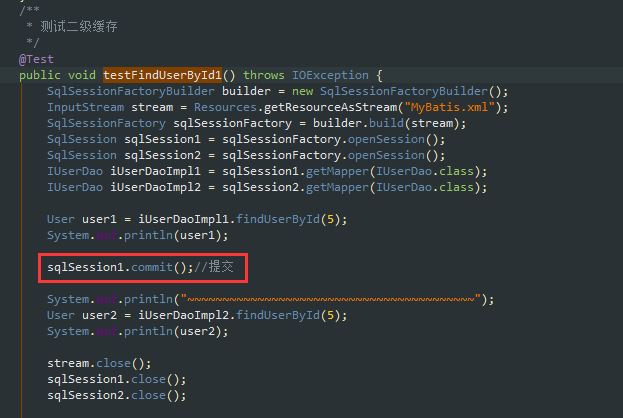Click getMapper on the sqlSession1 line
Image resolution: width=623 pixels, height=418 pixels.
[x=337, y=172]
